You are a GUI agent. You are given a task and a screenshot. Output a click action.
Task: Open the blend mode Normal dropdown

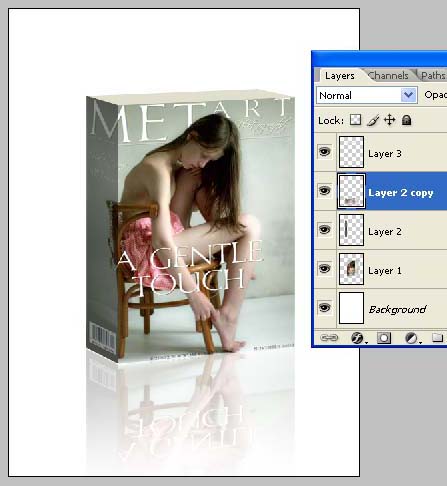click(x=367, y=95)
